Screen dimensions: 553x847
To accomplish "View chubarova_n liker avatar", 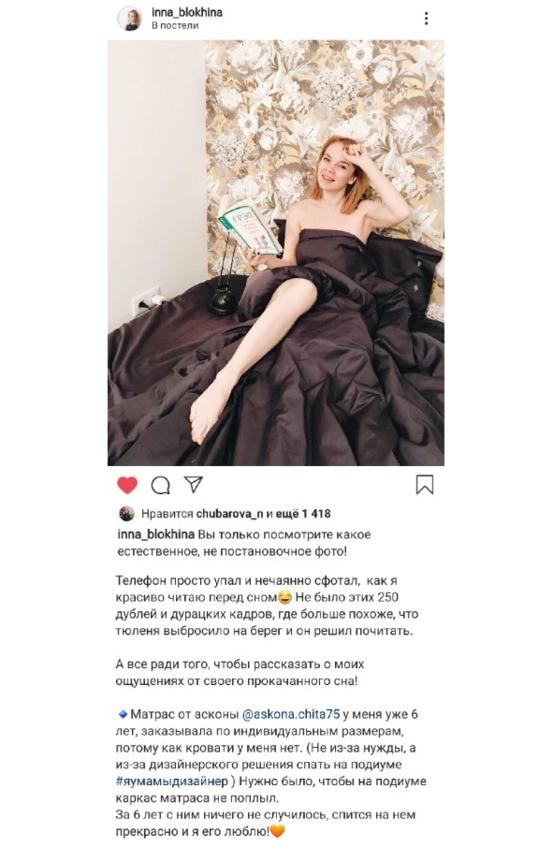I will 126,513.
